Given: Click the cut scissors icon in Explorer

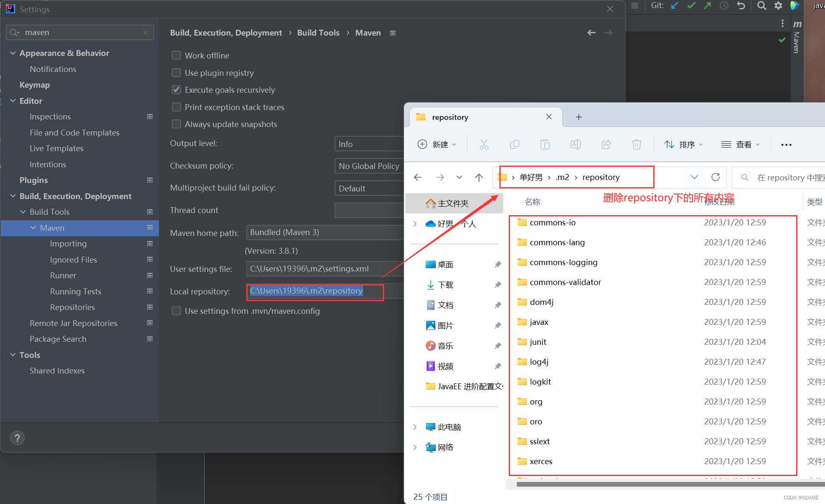Looking at the screenshot, I should tap(484, 144).
